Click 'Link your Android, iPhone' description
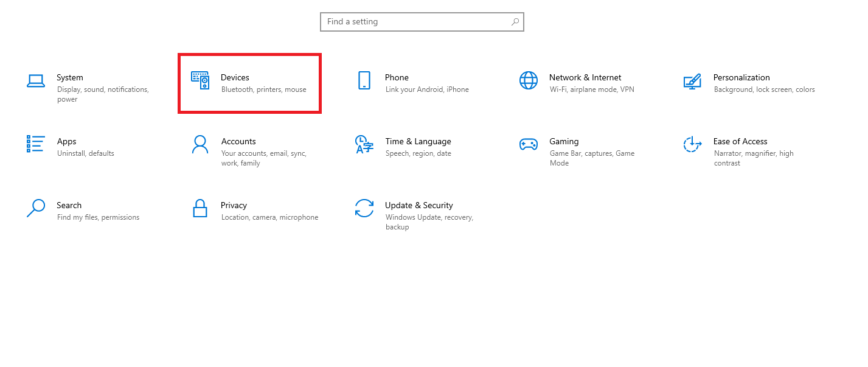 427,89
